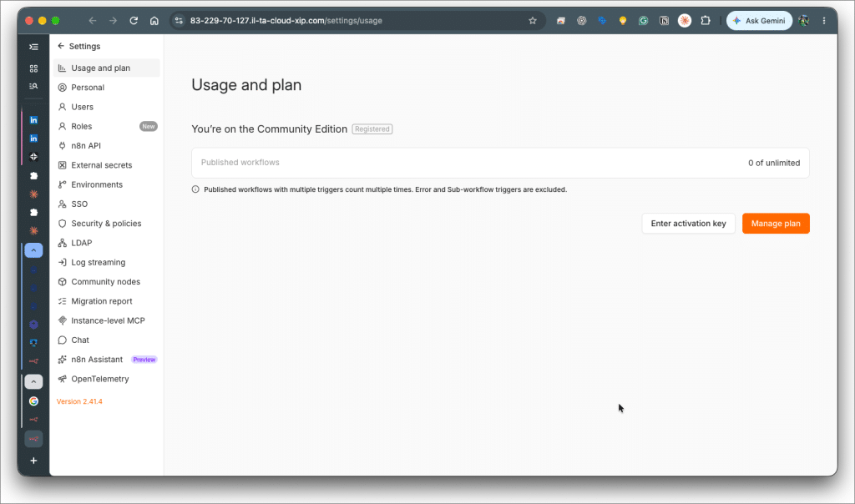Bookmark this page with the star

click(532, 21)
